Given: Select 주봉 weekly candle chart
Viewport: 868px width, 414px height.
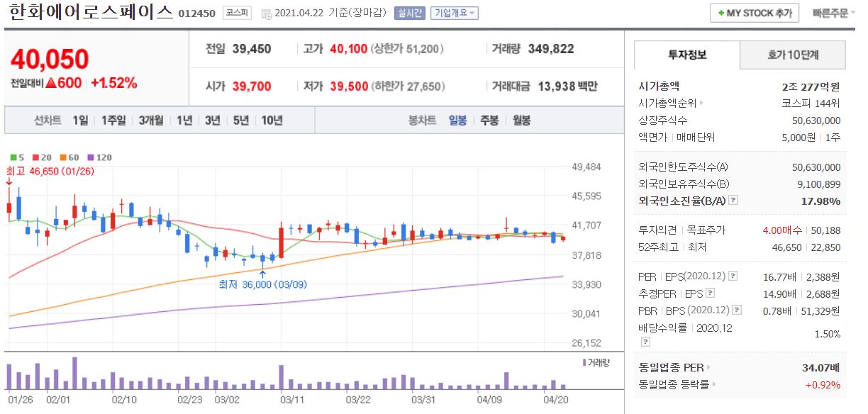Looking at the screenshot, I should point(489,121).
